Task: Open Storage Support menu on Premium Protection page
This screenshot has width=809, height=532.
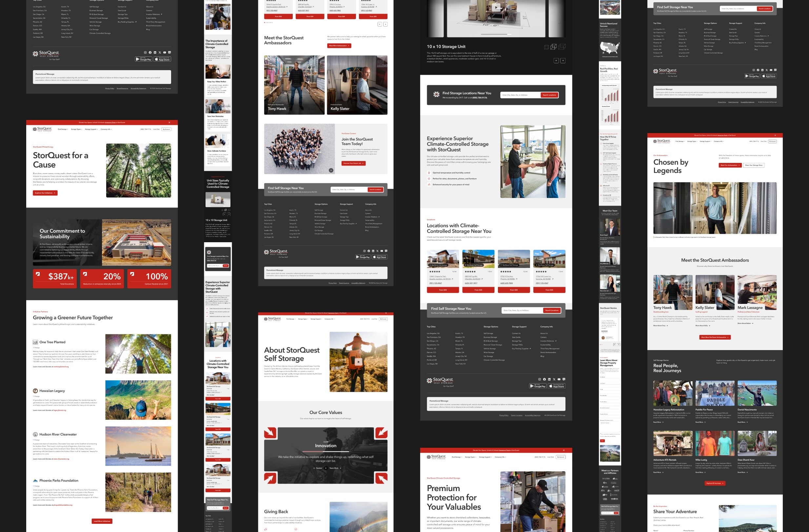Action: point(485,457)
